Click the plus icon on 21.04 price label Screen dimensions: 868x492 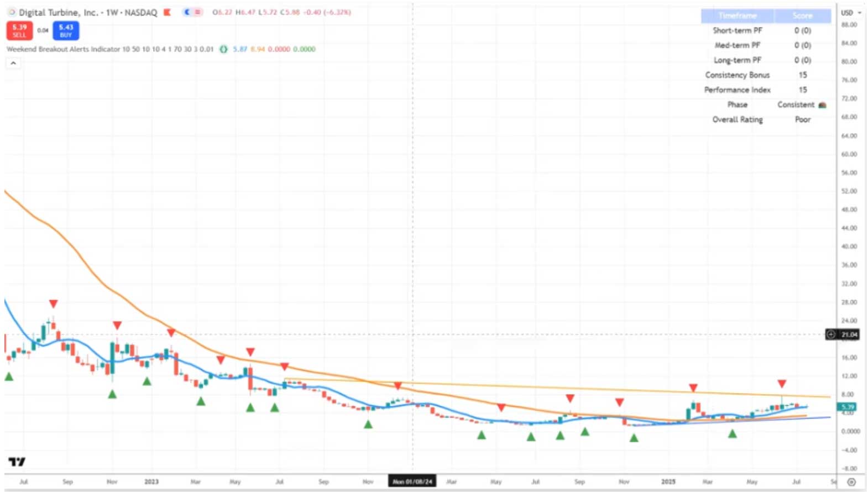(831, 334)
